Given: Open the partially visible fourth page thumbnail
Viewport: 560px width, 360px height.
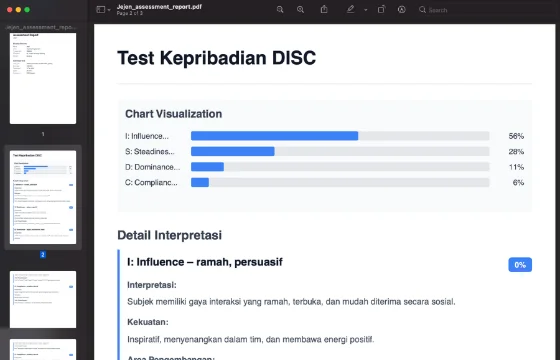Looking at the screenshot, I should coord(43,349).
